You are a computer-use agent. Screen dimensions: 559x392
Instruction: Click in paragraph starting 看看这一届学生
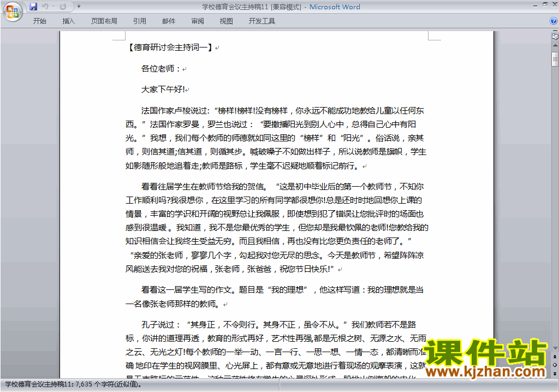coord(275,297)
